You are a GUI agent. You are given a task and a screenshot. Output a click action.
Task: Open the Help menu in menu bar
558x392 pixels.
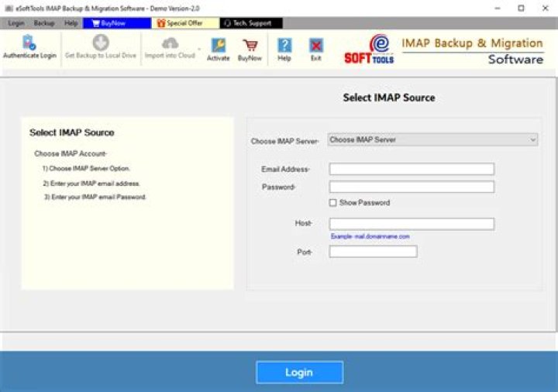click(71, 23)
